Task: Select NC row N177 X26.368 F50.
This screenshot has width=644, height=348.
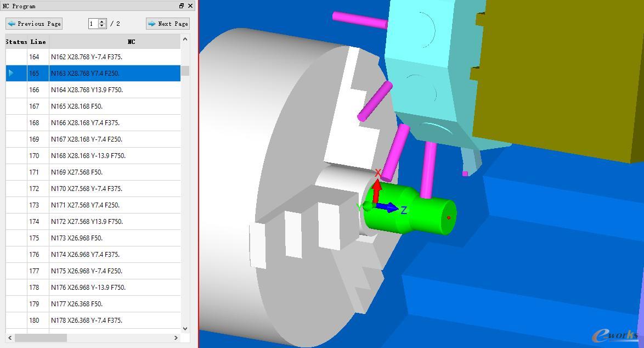Action: coord(93,303)
